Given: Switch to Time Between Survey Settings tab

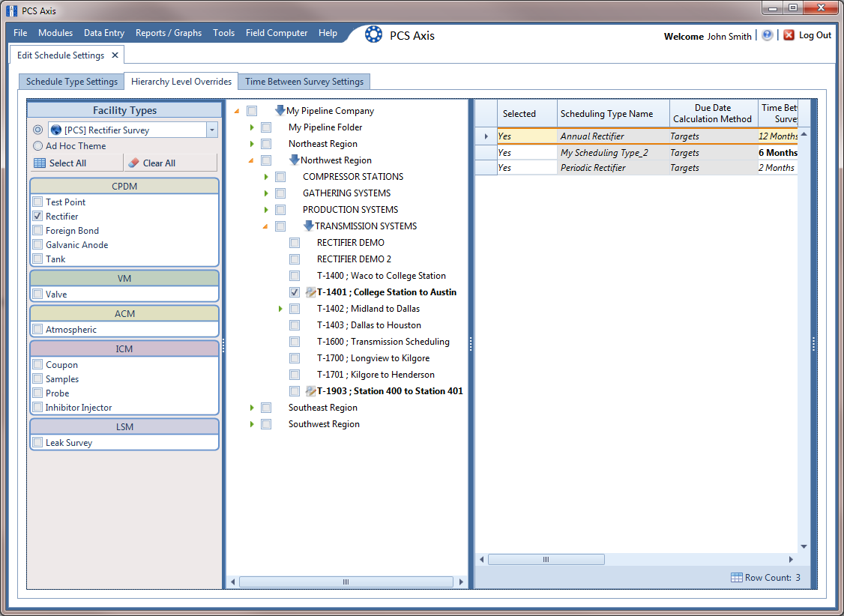Looking at the screenshot, I should (x=304, y=81).
